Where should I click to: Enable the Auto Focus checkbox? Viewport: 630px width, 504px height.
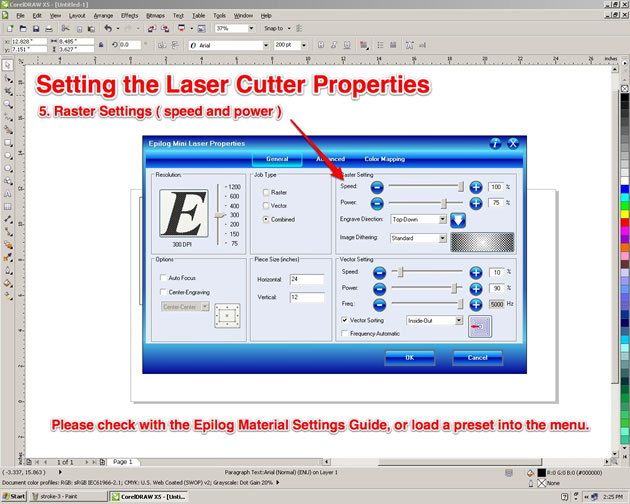coord(163,278)
